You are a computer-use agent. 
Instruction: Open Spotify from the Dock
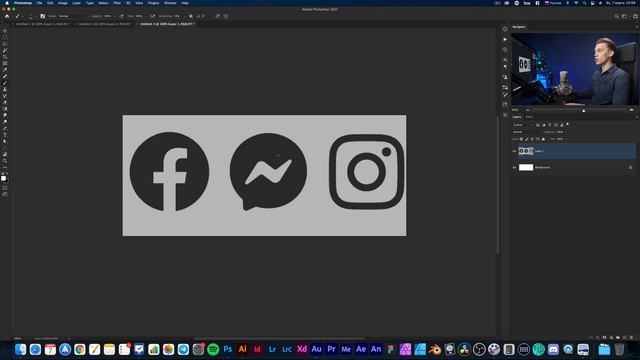click(213, 349)
